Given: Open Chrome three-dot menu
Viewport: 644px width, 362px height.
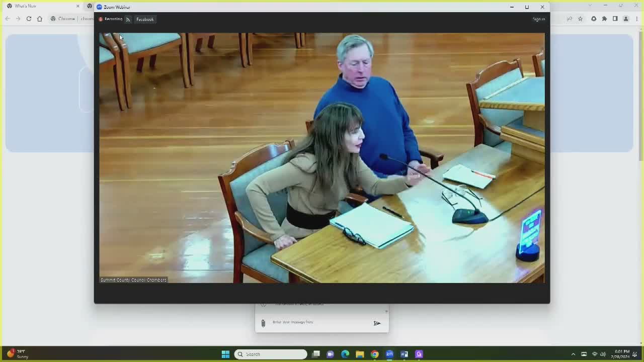Looking at the screenshot, I should point(636,19).
